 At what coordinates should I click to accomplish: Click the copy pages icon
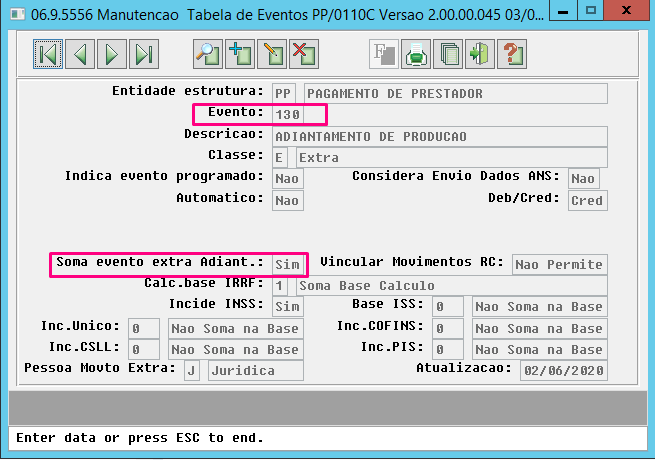pyautogui.click(x=448, y=54)
